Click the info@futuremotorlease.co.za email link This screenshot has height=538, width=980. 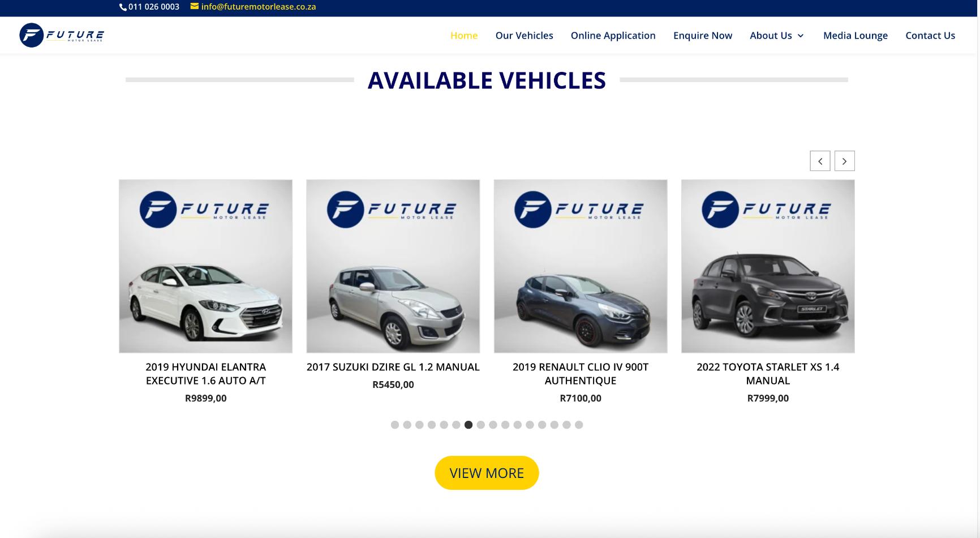point(259,7)
